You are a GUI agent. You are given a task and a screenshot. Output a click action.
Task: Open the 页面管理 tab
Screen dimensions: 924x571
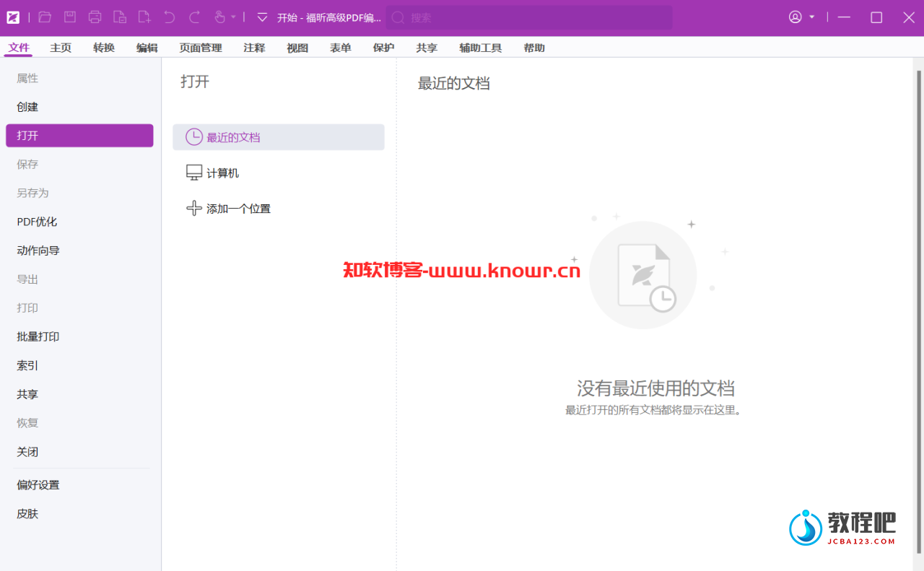click(x=201, y=48)
